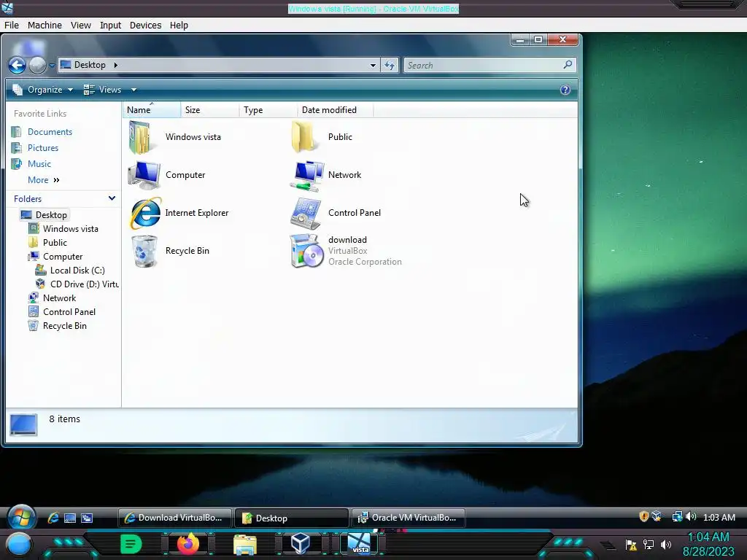Viewport: 747px width, 560px height.
Task: Select the download VirtualBox installer icon
Action: pyautogui.click(x=307, y=251)
